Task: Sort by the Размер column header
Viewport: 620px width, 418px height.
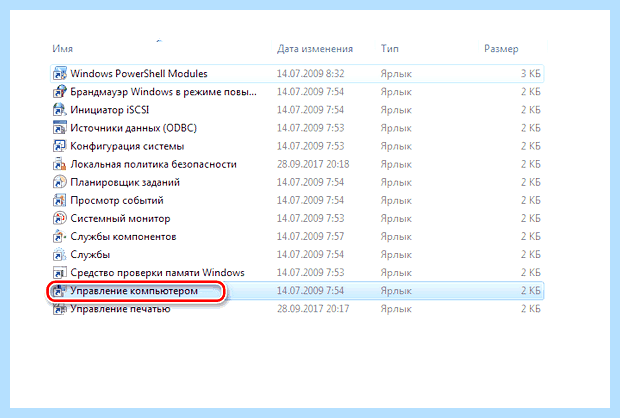Action: [501, 49]
